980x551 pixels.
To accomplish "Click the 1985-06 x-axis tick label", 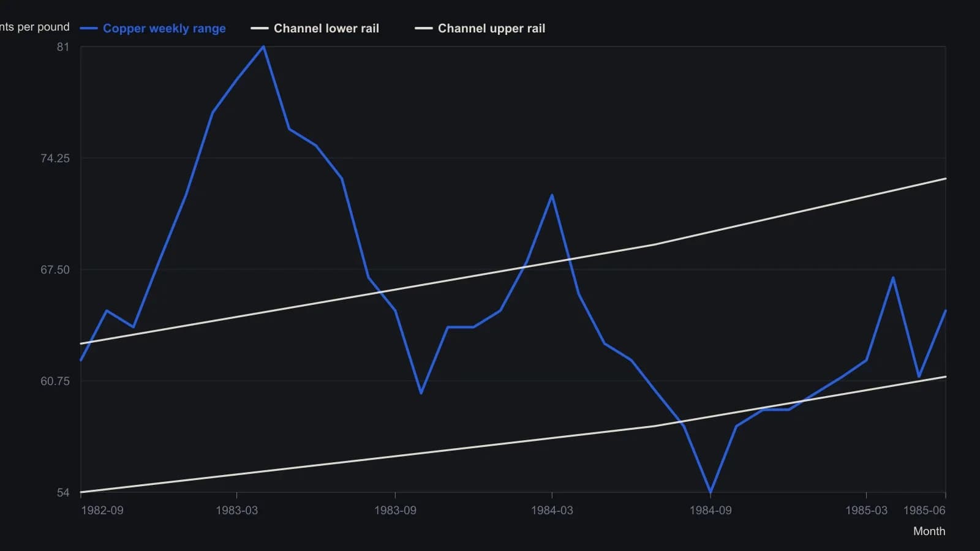I will tap(924, 510).
